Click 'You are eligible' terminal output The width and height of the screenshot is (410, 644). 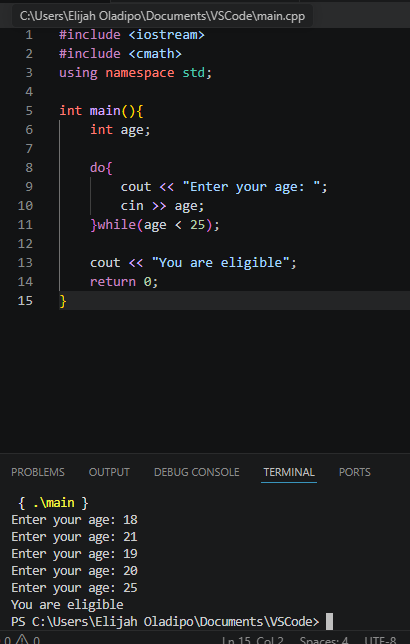click(67, 605)
